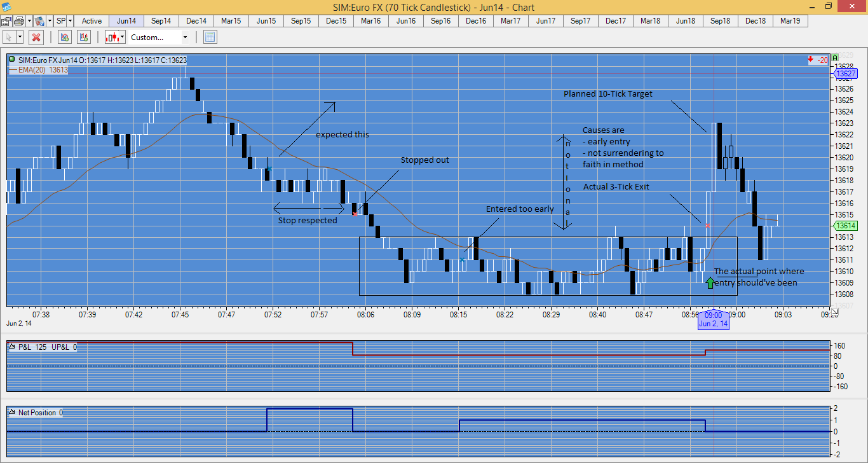
Task: Click the triangle icon beside P&L
Action: [x=11, y=347]
